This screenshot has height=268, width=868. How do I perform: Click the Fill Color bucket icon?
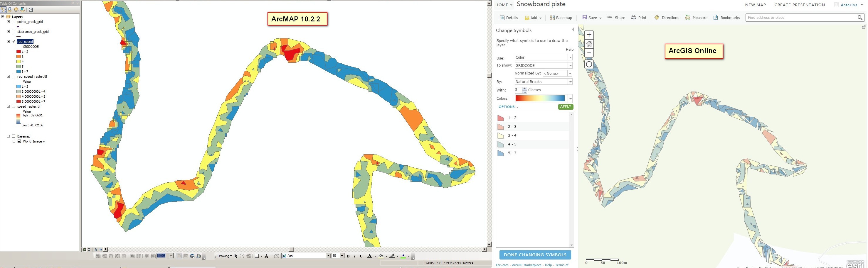point(381,256)
